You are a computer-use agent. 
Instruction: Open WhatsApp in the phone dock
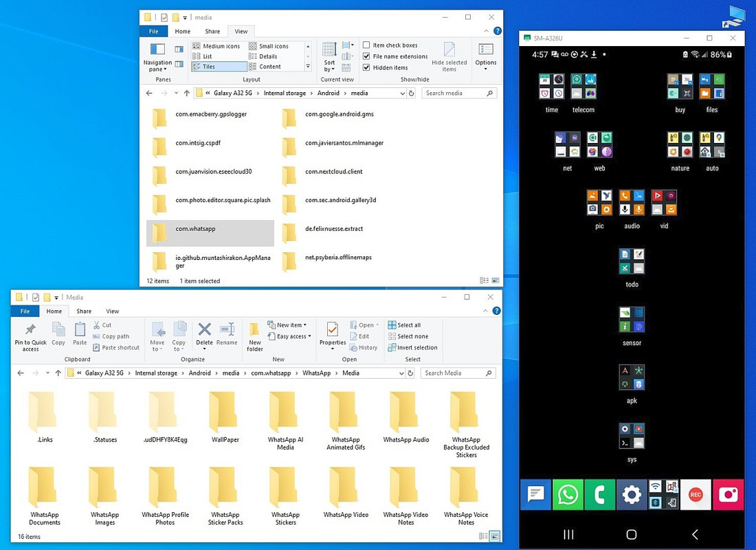coord(568,494)
